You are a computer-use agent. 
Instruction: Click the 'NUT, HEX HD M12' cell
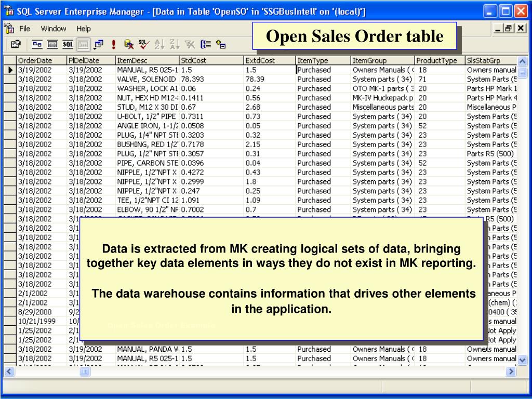tap(147, 98)
